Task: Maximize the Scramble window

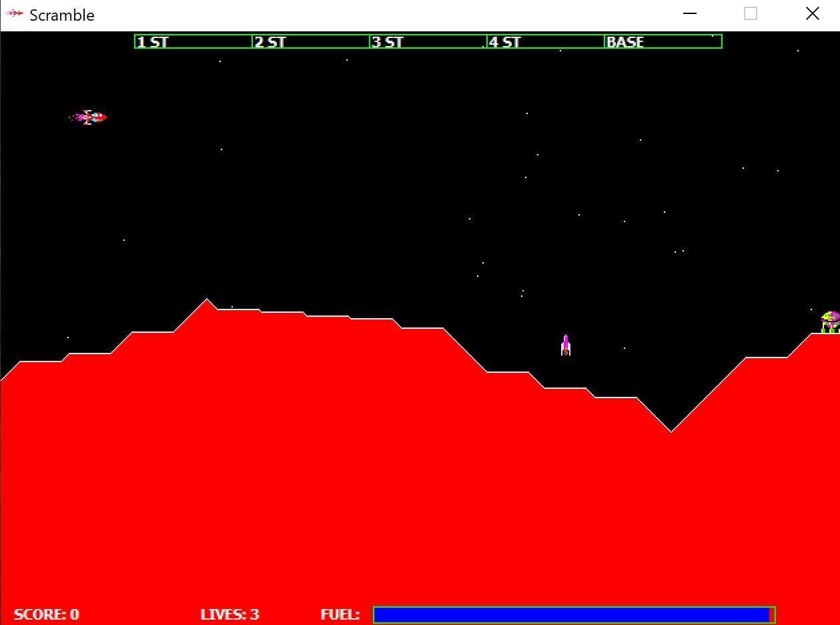Action: (x=751, y=13)
